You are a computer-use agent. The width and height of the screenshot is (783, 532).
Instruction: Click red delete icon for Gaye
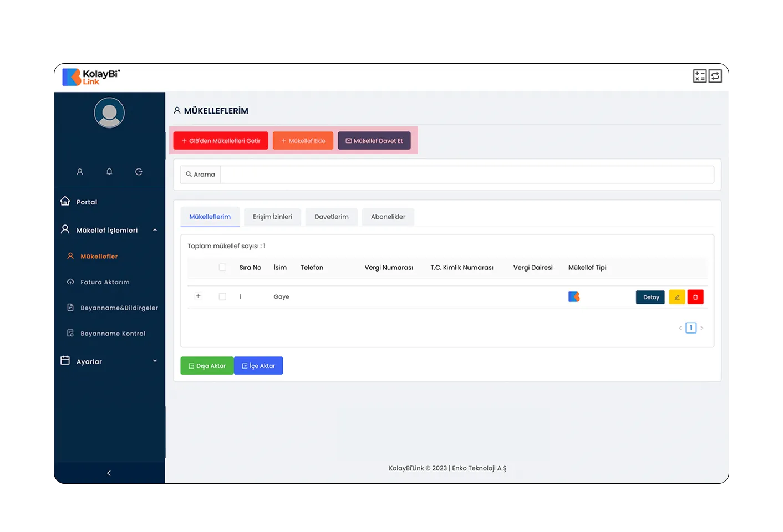coord(695,297)
